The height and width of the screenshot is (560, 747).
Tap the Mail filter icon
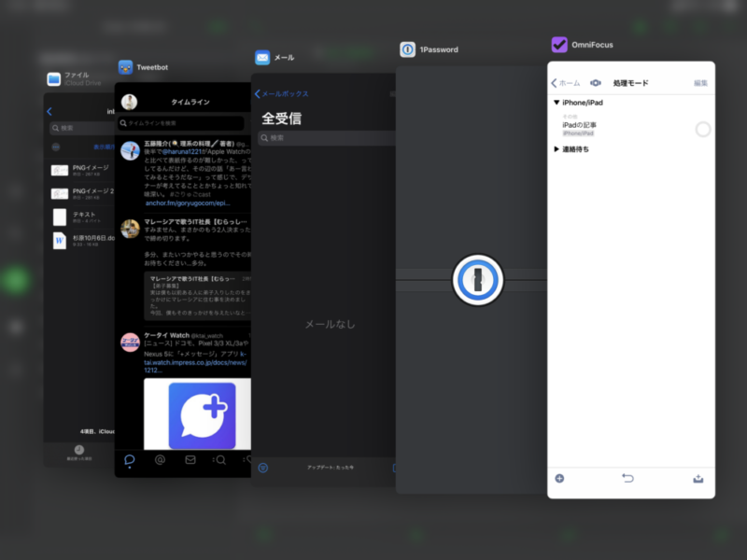click(x=263, y=469)
